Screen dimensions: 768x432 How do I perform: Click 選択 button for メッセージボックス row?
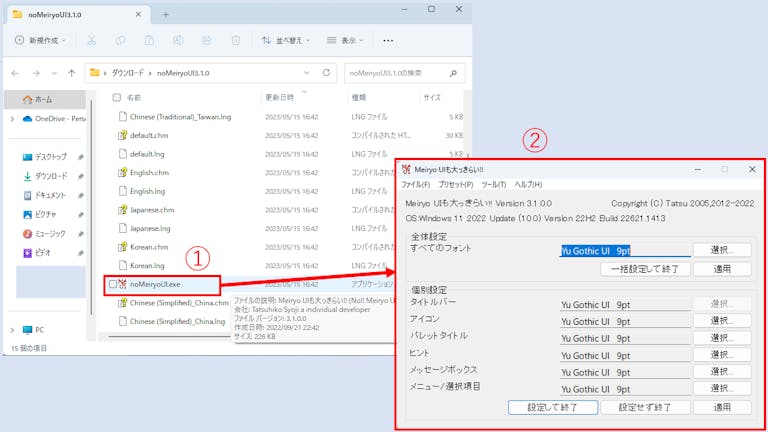tap(722, 372)
